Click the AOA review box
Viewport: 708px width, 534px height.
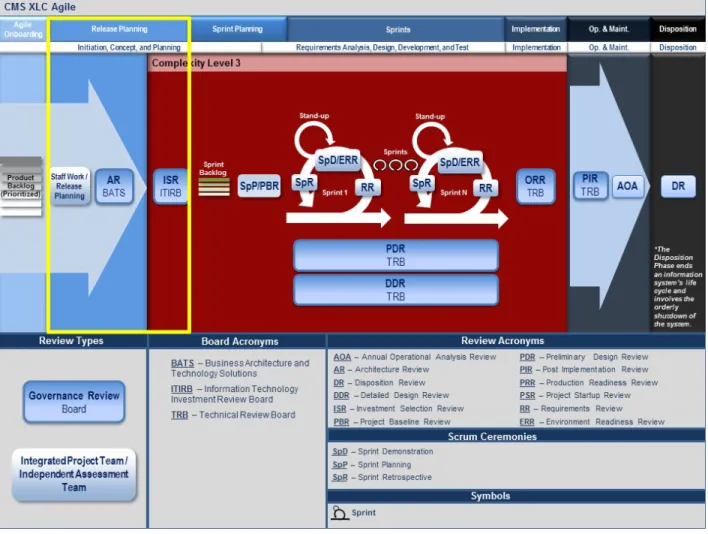click(627, 186)
